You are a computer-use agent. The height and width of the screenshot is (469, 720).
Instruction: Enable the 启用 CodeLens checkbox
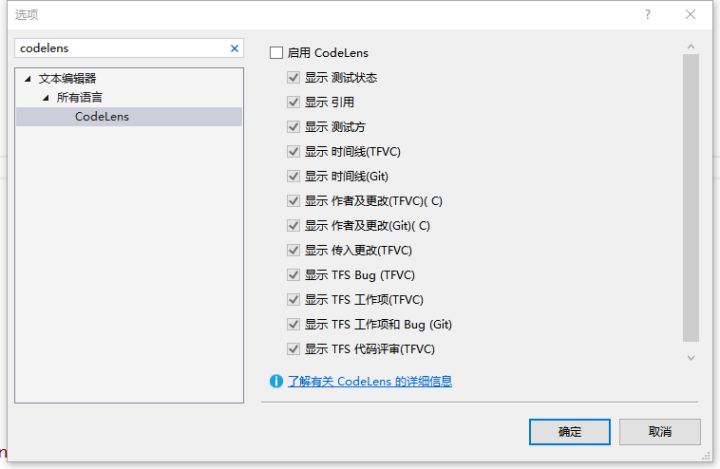(276, 53)
